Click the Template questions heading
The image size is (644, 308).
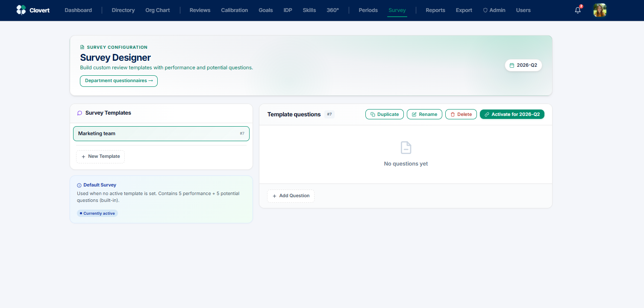click(294, 114)
